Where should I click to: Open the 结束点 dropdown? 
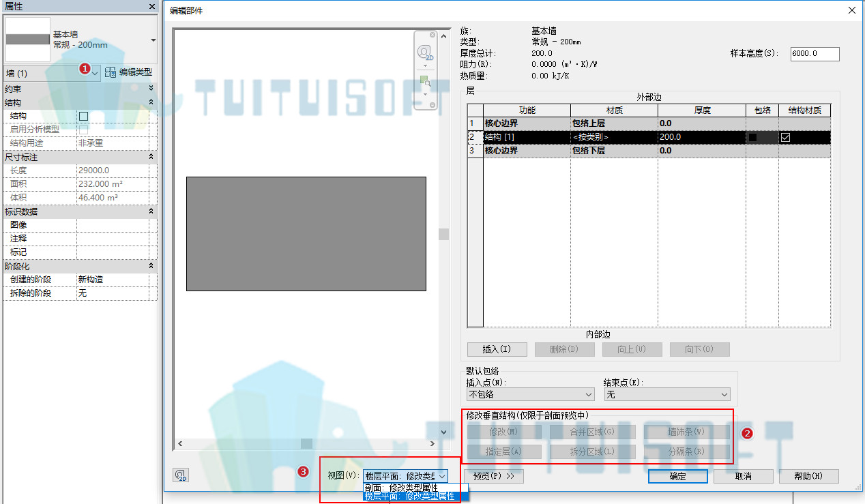pos(666,394)
